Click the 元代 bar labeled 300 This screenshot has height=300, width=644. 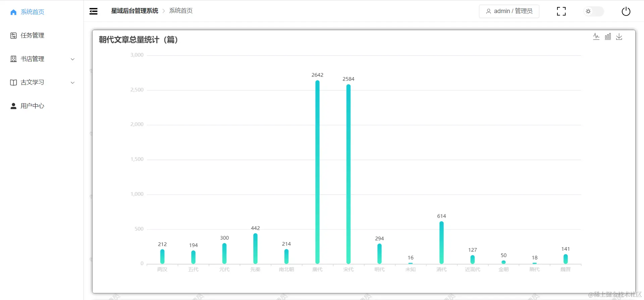224,253
